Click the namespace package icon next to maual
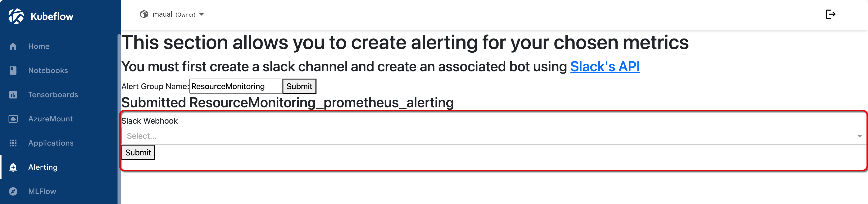 [x=144, y=14]
